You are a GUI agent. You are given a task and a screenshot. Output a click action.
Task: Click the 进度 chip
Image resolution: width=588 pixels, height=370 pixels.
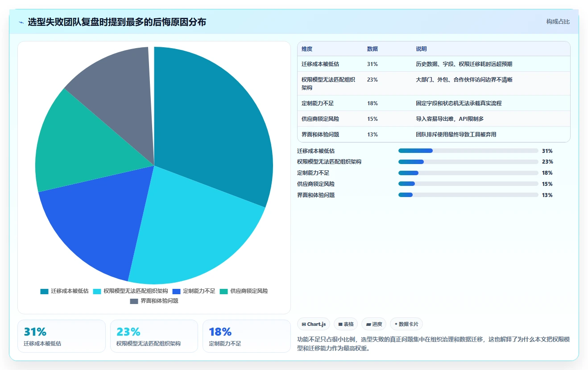pos(374,324)
